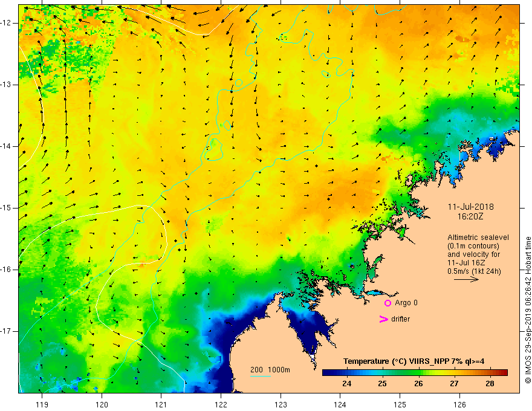Click the '200 1000m' depth contour label

pyautogui.click(x=270, y=370)
